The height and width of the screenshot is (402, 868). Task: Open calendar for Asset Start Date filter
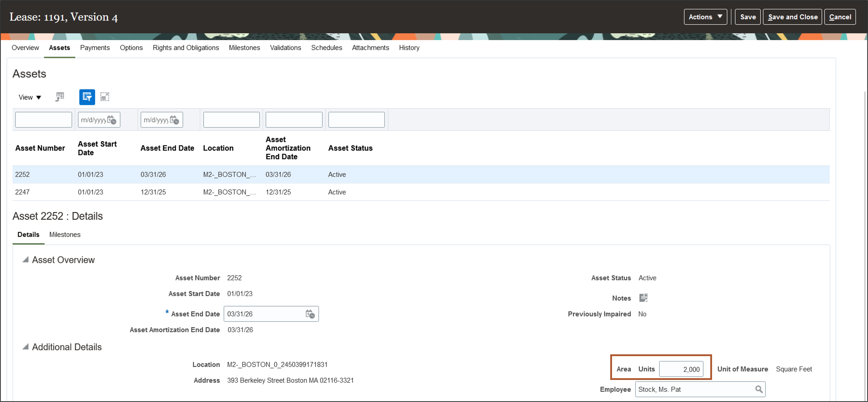(x=112, y=120)
